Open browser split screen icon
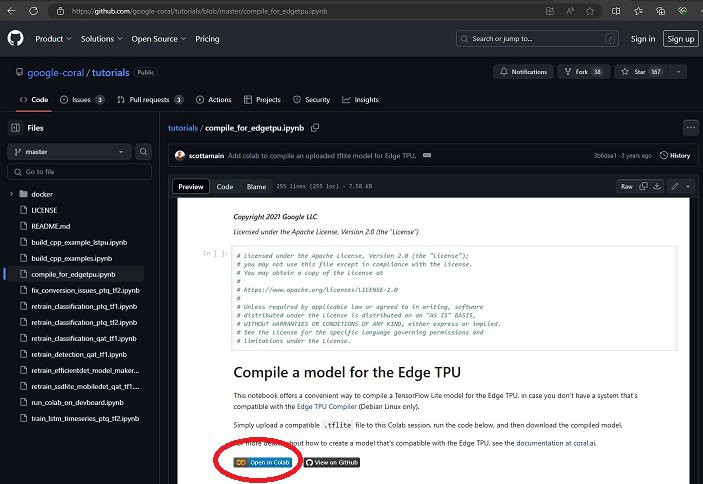The height and width of the screenshot is (484, 703). 616,11
